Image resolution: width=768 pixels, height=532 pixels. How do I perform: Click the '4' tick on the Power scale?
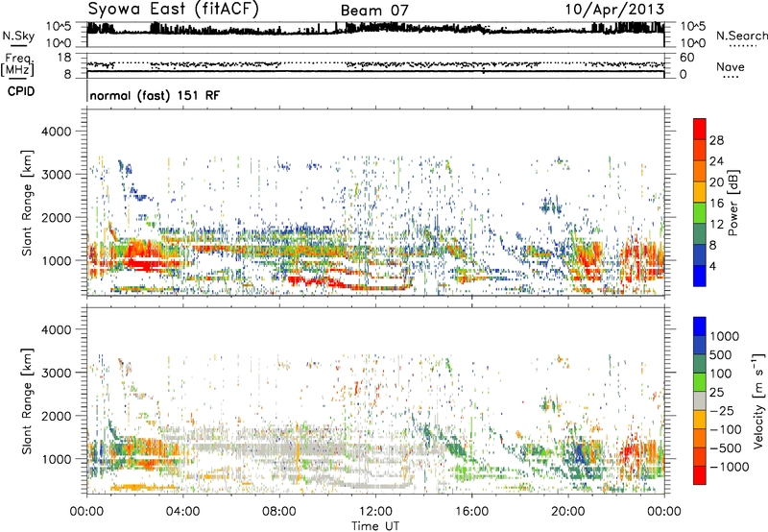pos(712,266)
